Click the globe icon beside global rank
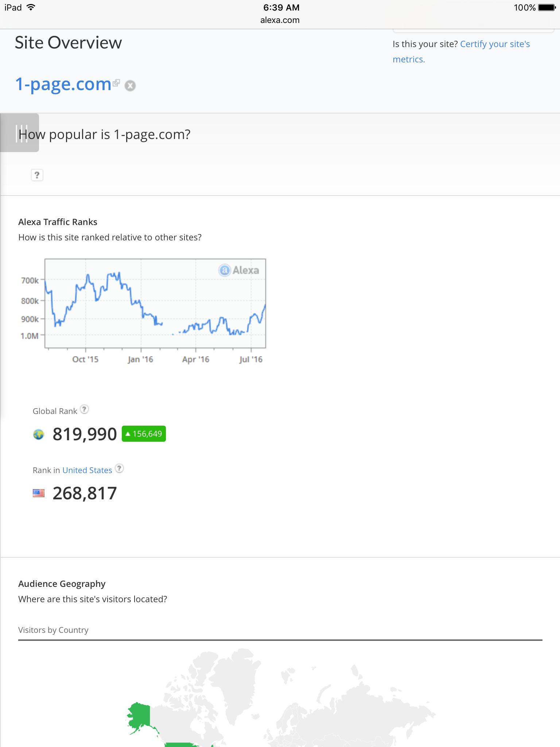Viewport: 560px width, 747px height. 39,434
